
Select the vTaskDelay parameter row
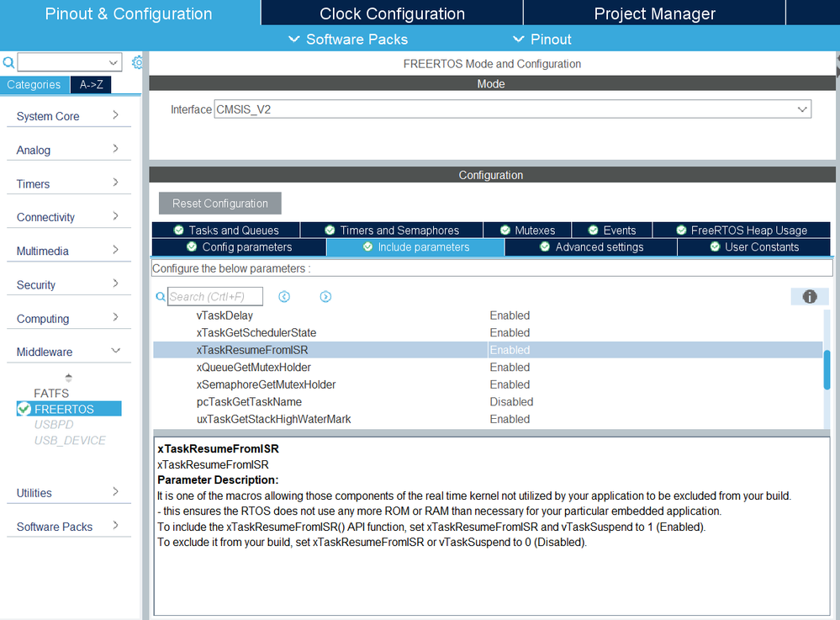(x=488, y=315)
